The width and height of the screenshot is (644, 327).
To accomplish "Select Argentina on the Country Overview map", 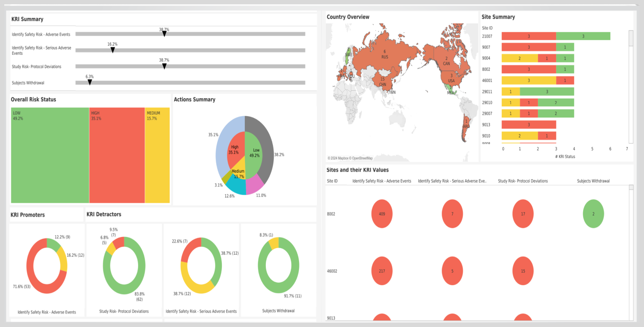I will click(x=466, y=128).
